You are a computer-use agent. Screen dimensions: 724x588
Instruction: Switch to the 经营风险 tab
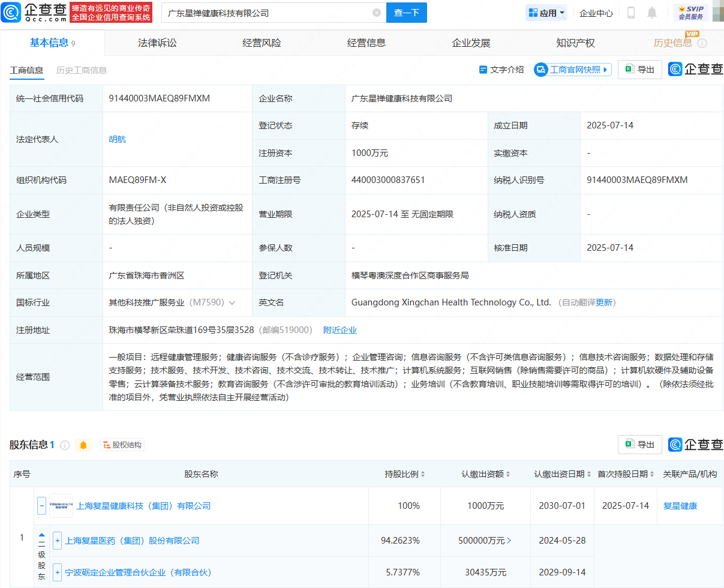pyautogui.click(x=262, y=43)
